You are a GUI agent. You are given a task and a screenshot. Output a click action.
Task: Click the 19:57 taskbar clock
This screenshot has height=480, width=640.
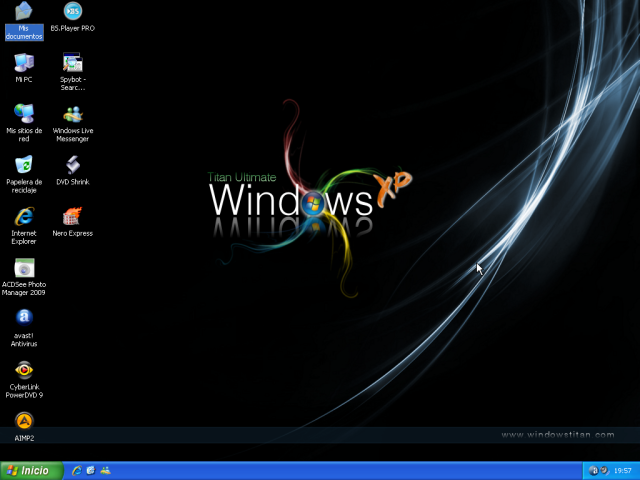622,471
